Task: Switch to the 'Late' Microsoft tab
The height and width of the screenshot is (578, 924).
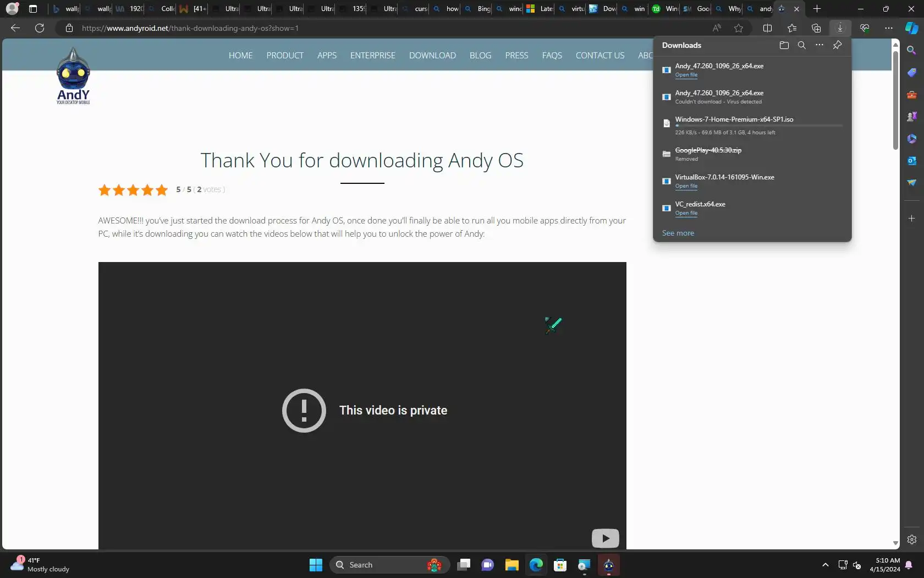Action: point(539,9)
